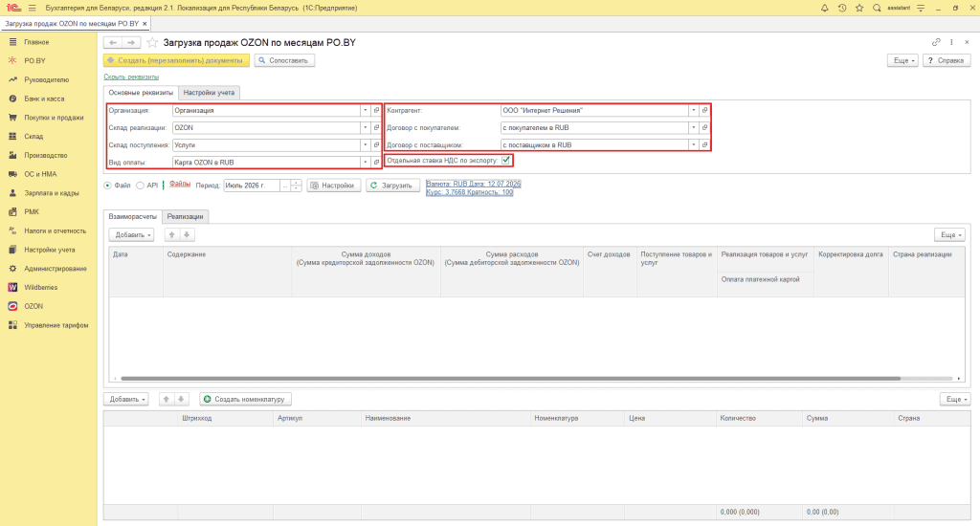Open Склад реализации field's open-item icon
This screenshot has height=526, width=980.
[x=376, y=127]
